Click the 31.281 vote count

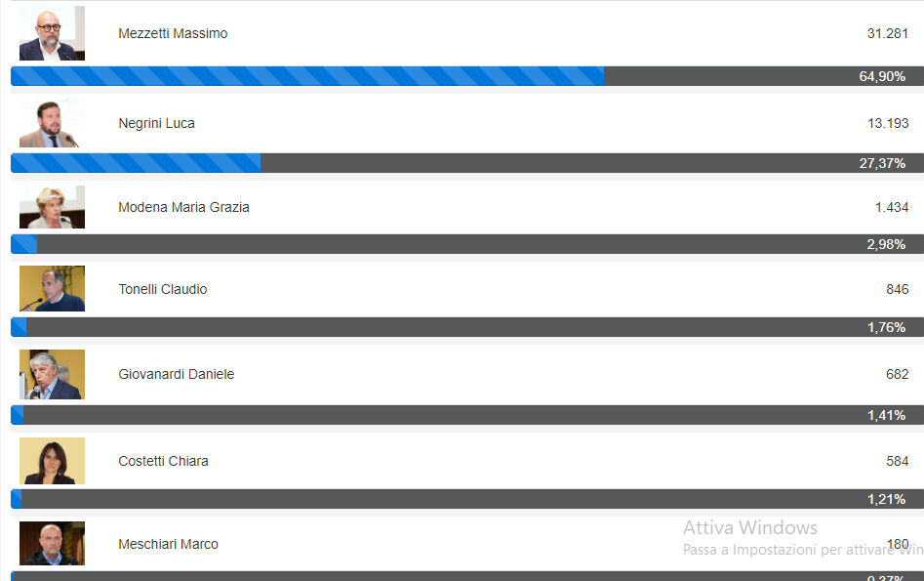(x=888, y=33)
